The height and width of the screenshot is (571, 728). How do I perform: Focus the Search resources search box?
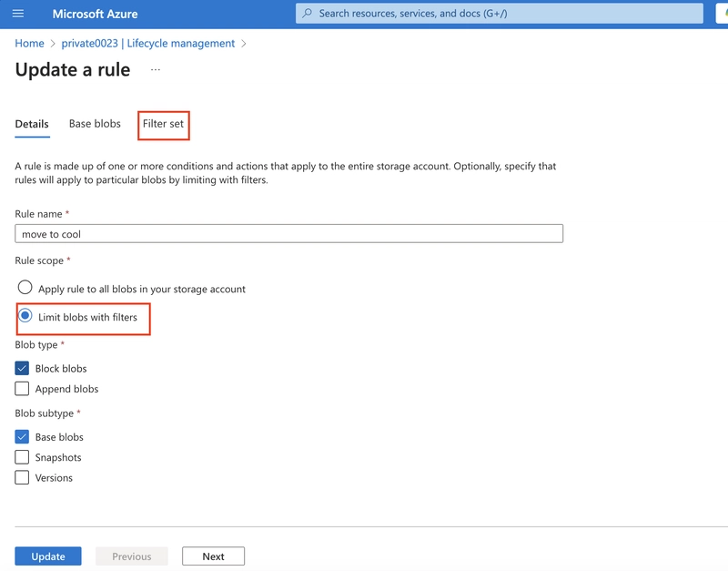(499, 14)
